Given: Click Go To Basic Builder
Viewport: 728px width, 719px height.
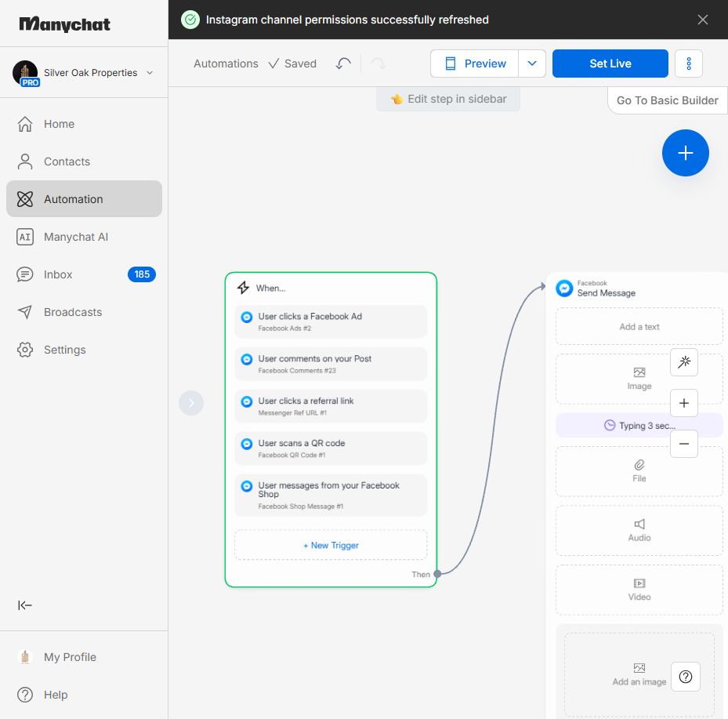Looking at the screenshot, I should [x=667, y=100].
